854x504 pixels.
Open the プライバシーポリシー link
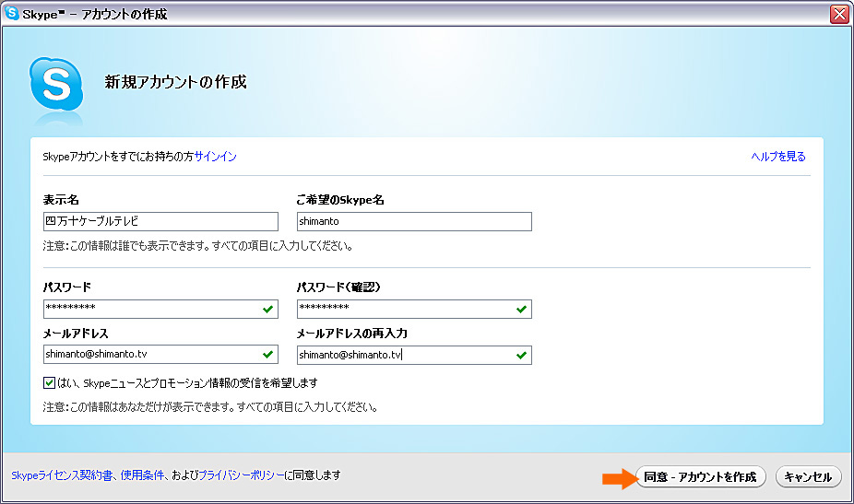pos(242,475)
